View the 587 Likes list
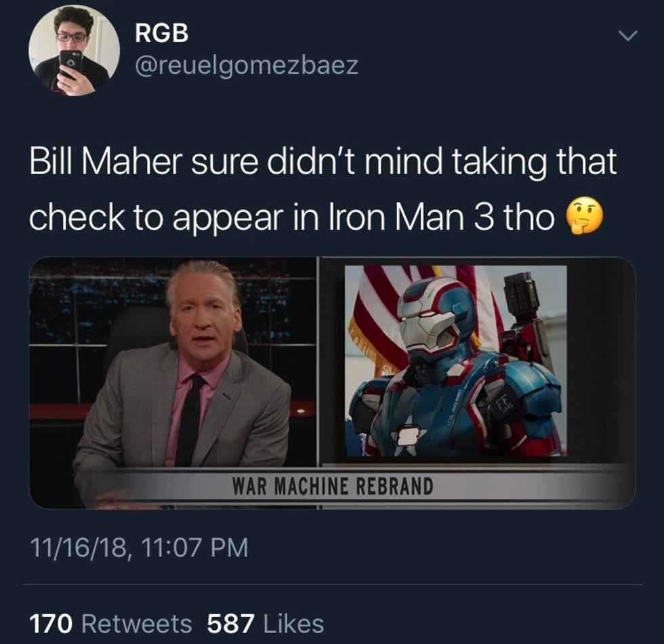 266,624
